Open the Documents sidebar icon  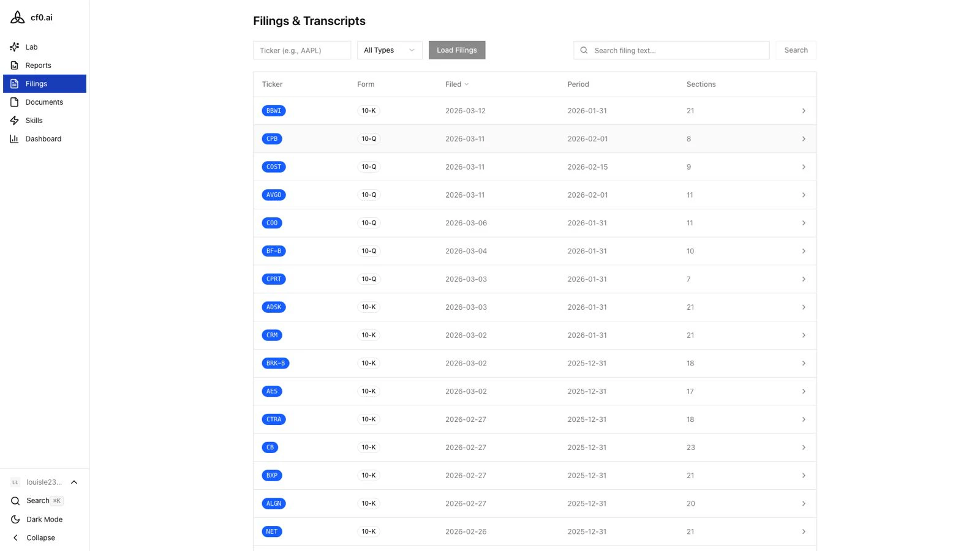pos(15,102)
